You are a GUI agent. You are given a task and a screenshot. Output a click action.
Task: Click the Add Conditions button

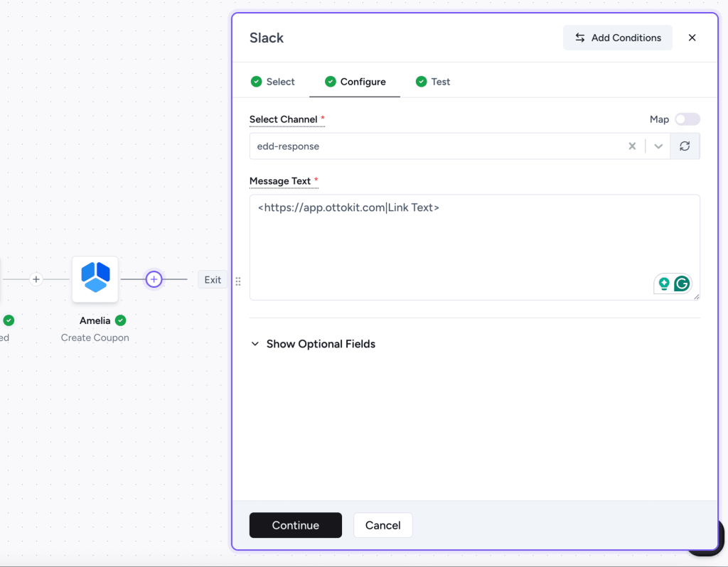[x=617, y=38]
